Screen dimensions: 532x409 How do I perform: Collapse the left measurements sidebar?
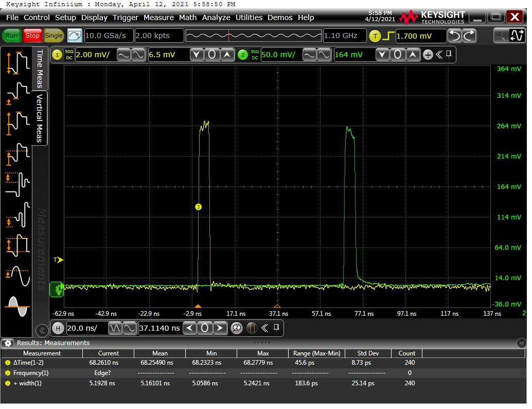(x=41, y=331)
